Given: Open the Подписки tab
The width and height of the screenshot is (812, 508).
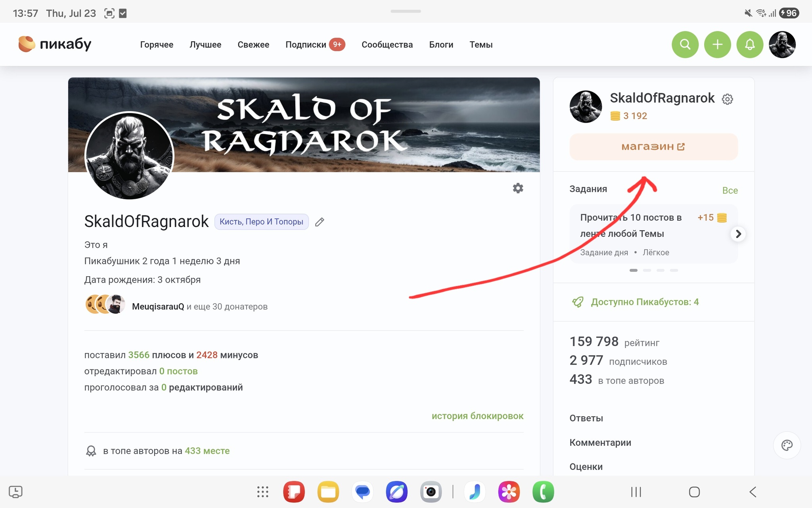Looking at the screenshot, I should click(x=315, y=44).
